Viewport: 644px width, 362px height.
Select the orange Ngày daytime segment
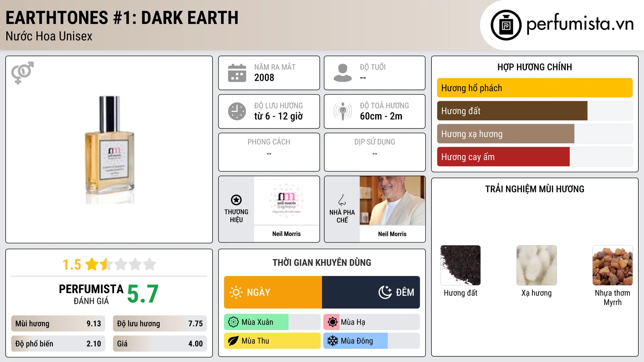tap(273, 292)
